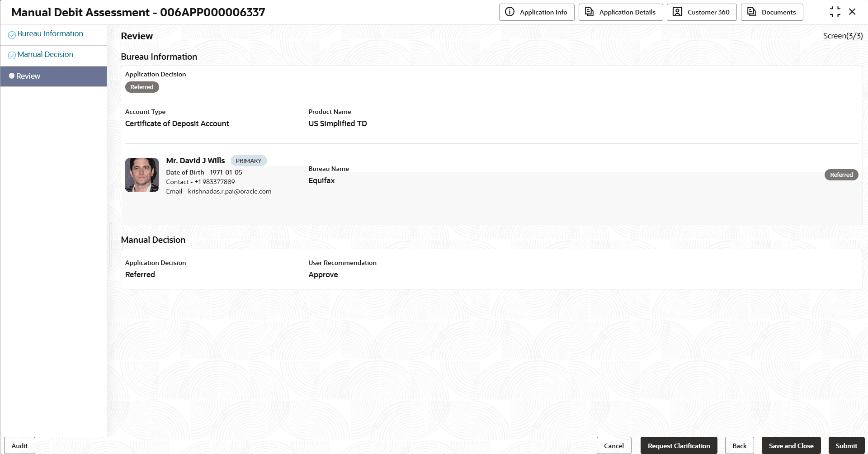The width and height of the screenshot is (868, 454).
Task: Click the email krishnadas.r.pai@oracle.com
Action: pos(230,191)
